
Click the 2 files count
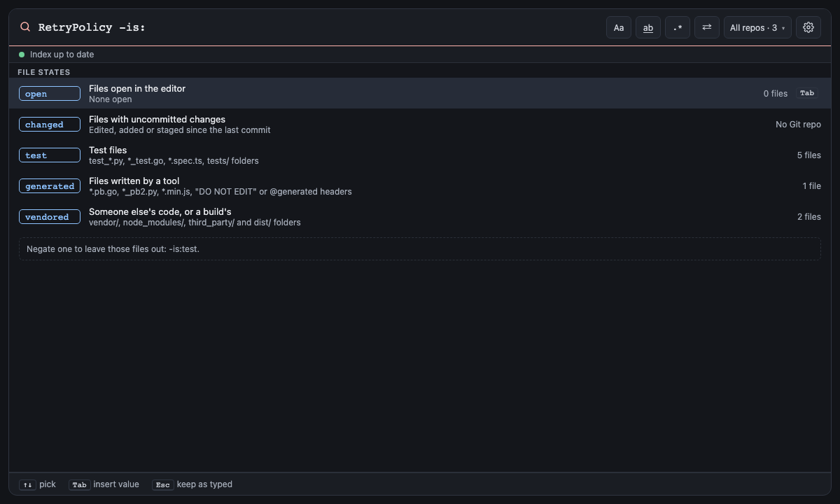808,216
